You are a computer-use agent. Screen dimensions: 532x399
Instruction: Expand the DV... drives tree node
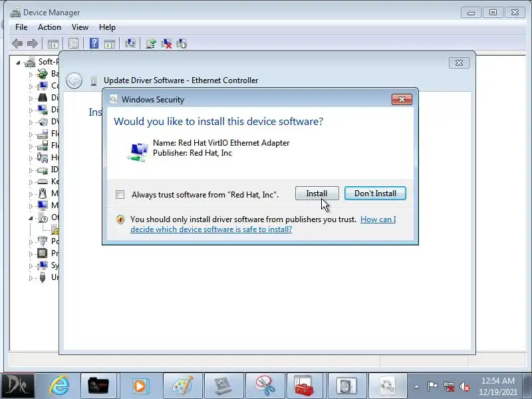coord(31,122)
